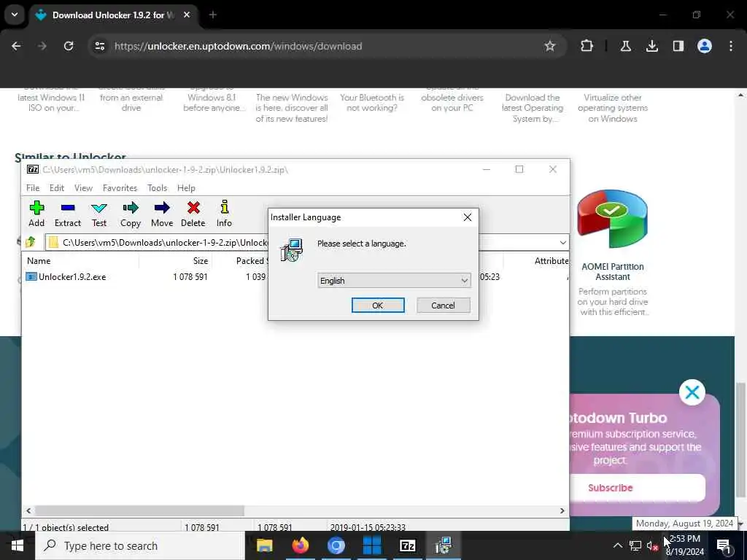Image resolution: width=747 pixels, height=560 pixels.
Task: Launch Firefox from the taskbar
Action: pos(300,545)
